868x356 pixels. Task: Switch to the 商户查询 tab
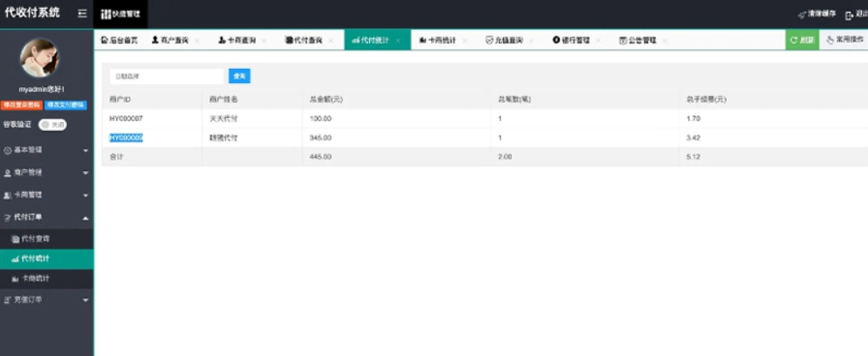click(x=170, y=40)
